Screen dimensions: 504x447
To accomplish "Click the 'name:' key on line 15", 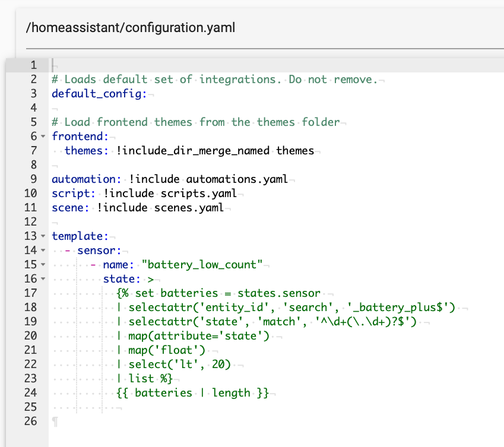I will (118, 265).
